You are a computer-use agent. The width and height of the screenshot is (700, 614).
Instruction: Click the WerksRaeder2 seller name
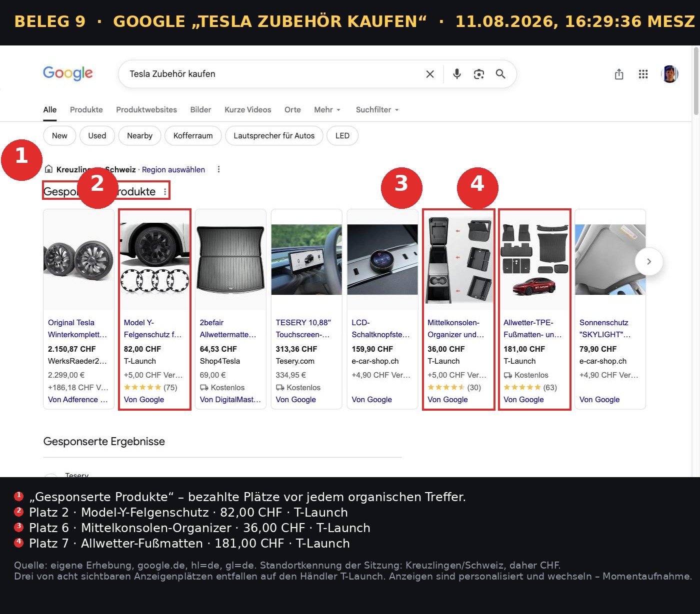point(77,361)
